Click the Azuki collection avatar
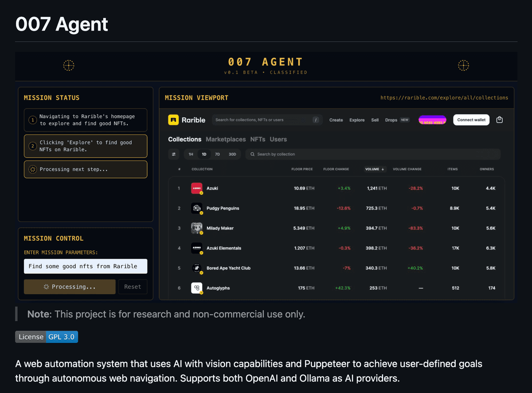This screenshot has width=532, height=393. (x=197, y=188)
